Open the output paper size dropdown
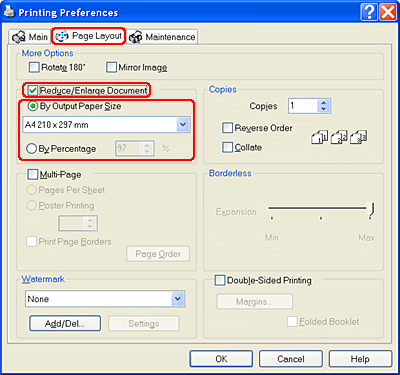 [183, 125]
